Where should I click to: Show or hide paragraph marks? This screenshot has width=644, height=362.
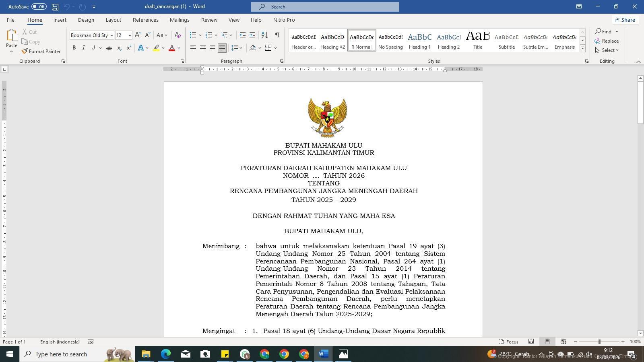[x=277, y=35]
